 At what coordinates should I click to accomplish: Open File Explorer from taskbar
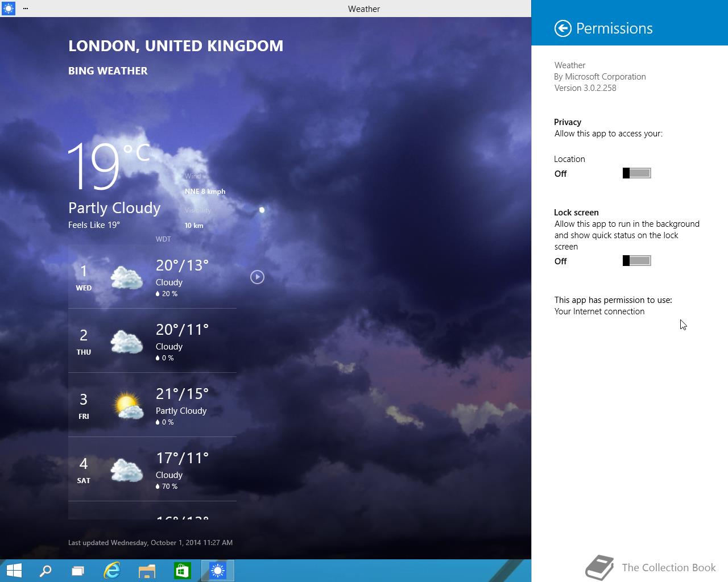point(147,571)
